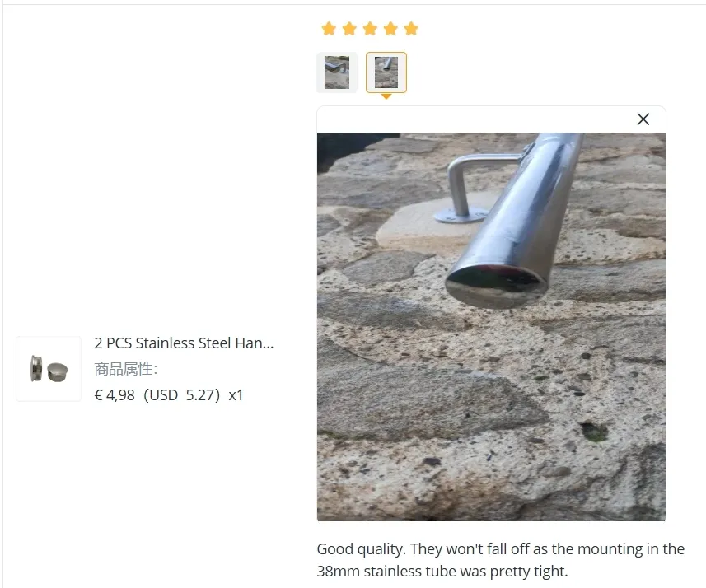706x588 pixels.
Task: Click the small product image beside the title
Action: 48,368
